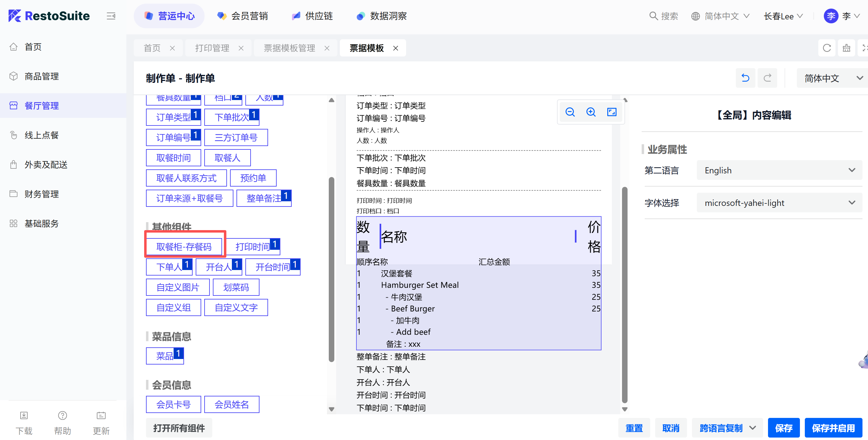
Task: Click the zoom out magnifier icon
Action: [x=570, y=112]
